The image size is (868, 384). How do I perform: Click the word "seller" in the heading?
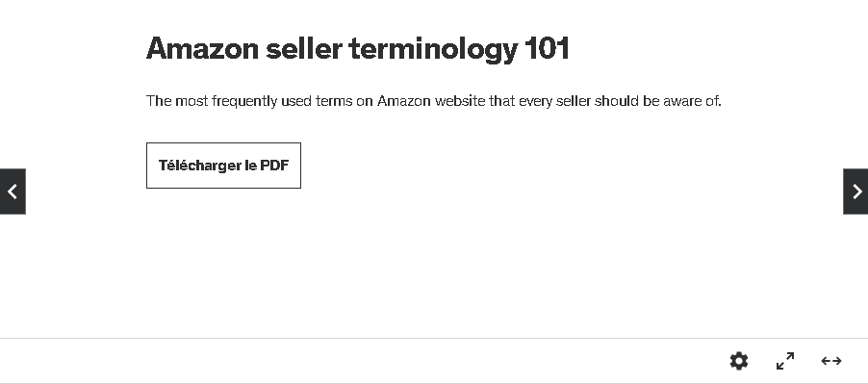pyautogui.click(x=304, y=49)
